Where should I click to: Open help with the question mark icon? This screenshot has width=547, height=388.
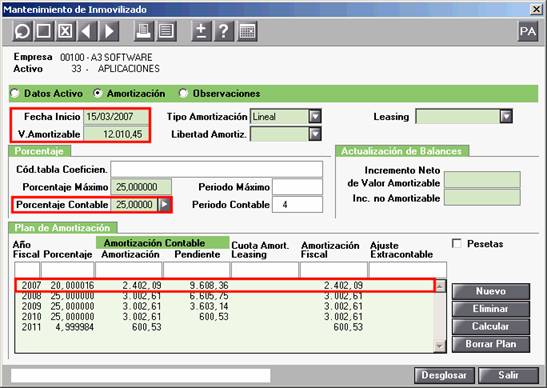click(224, 31)
